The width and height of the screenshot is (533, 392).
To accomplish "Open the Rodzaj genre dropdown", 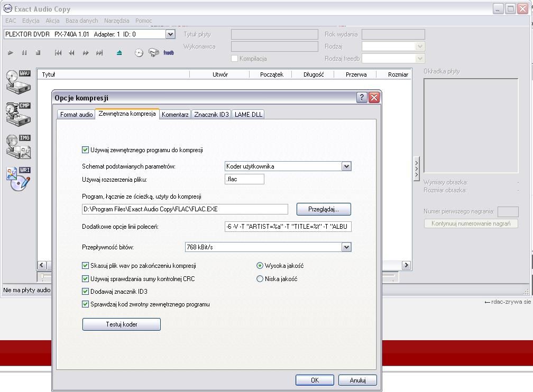I will tap(420, 46).
